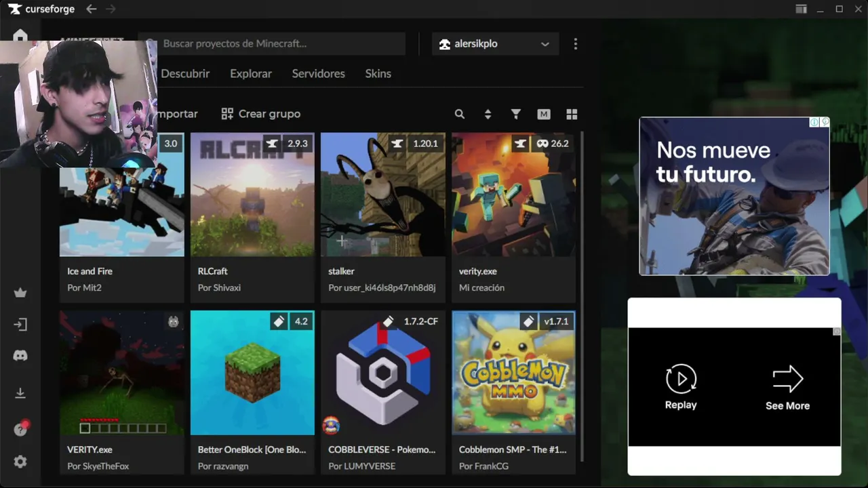Click the CurseForge anvil logo
868x488 pixels.
(15, 9)
